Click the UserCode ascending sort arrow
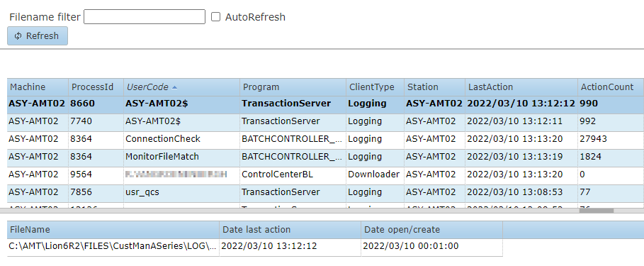 click(x=174, y=87)
